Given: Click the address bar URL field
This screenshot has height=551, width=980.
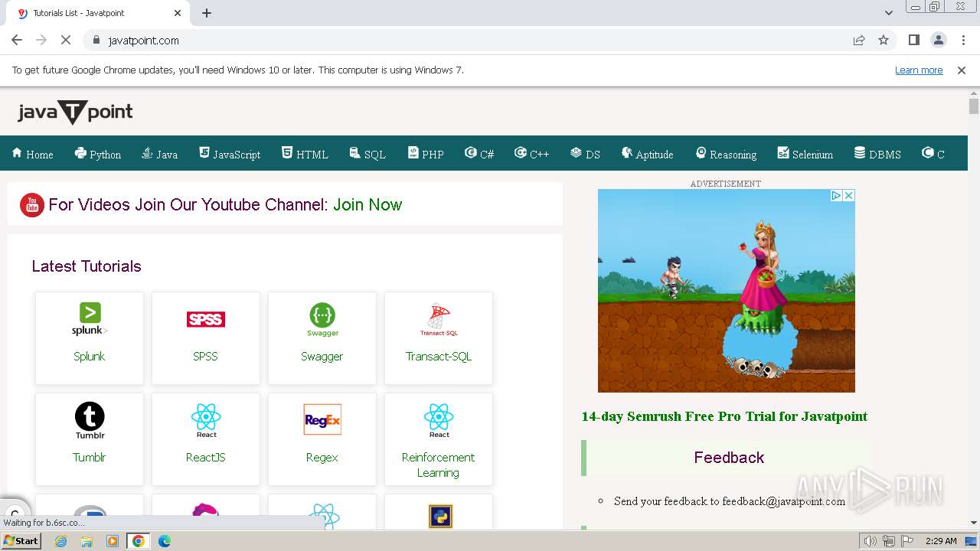Looking at the screenshot, I should tap(475, 40).
